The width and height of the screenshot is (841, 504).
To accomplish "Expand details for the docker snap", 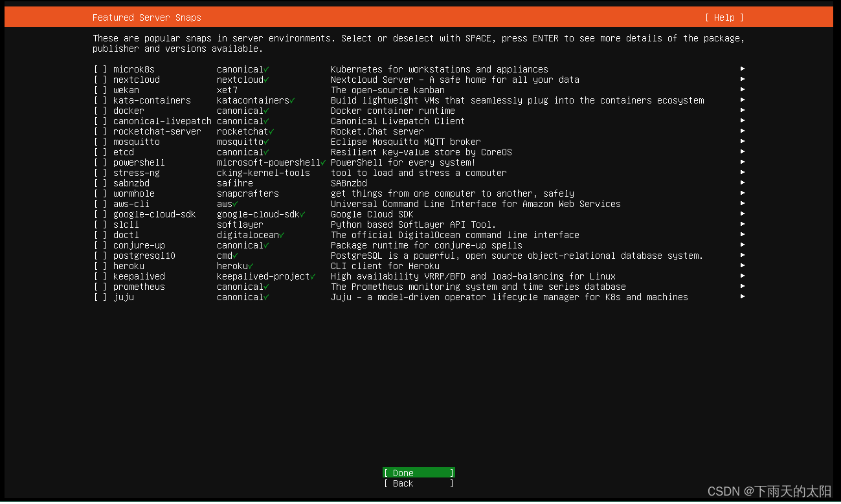I will point(743,111).
